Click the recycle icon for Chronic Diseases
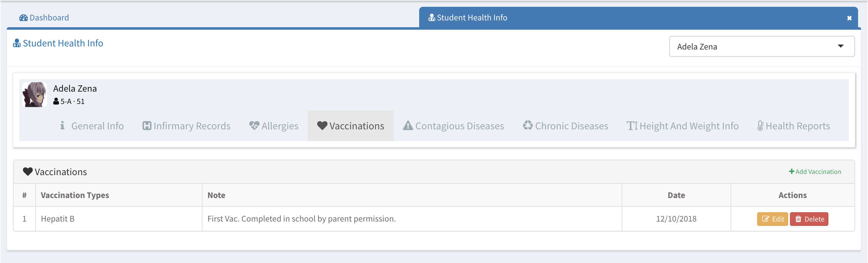Screen dimensions: 868x263 click(x=528, y=125)
